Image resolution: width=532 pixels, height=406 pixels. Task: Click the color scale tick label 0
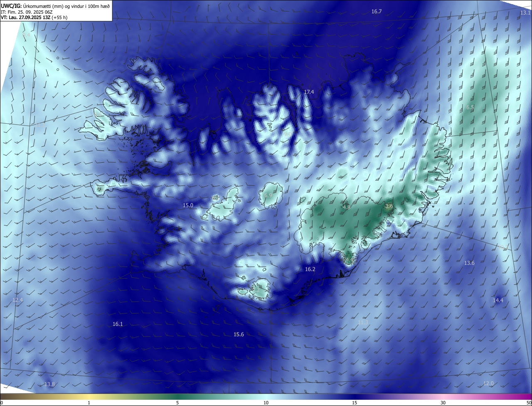[x=2, y=403]
